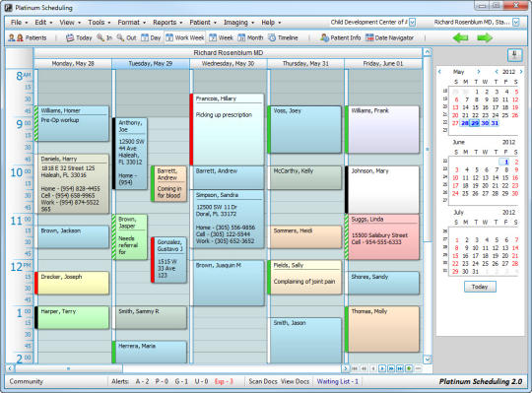532x393 pixels.
Task: Open the Help menu
Action: [271, 23]
